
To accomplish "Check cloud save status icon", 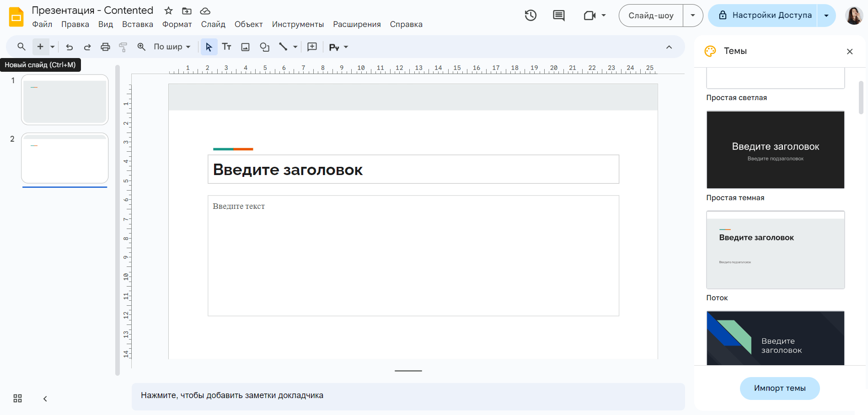I will tap(205, 11).
